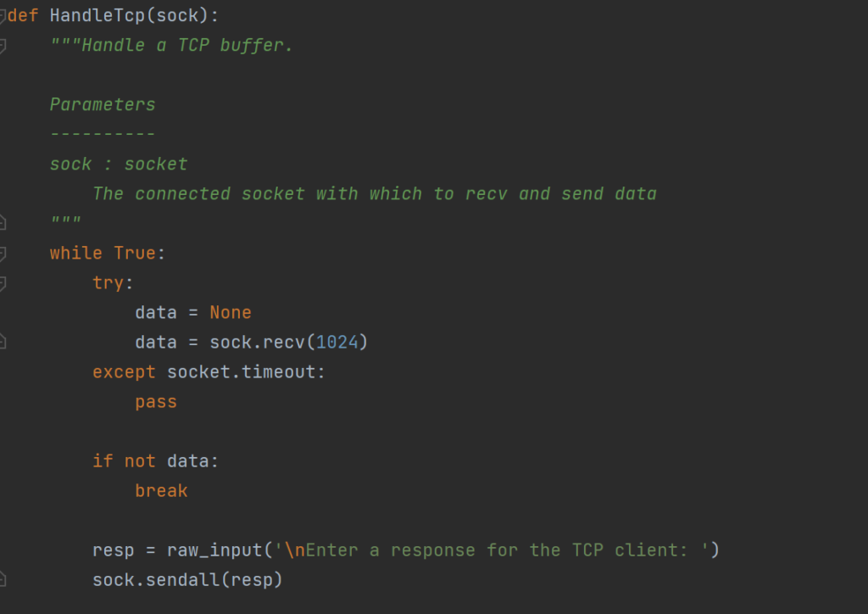Collapse the try block fold marker

click(x=3, y=283)
